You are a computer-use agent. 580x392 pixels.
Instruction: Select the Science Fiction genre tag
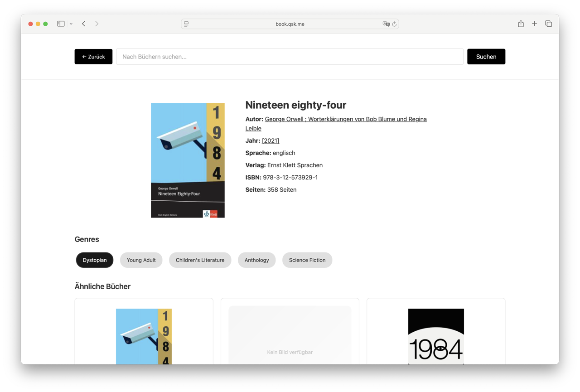click(x=307, y=260)
